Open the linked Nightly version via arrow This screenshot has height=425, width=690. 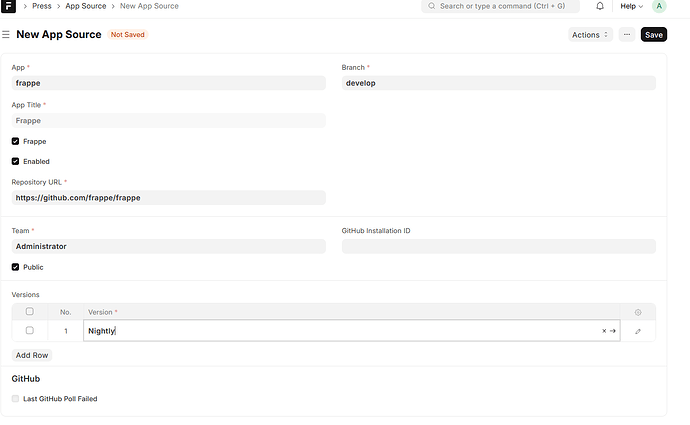pyautogui.click(x=613, y=331)
